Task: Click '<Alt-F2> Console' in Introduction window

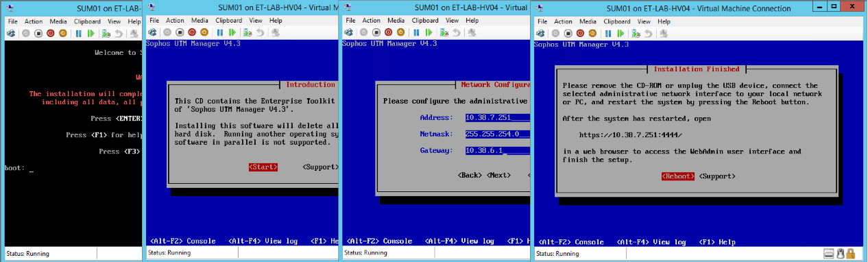Action: (x=183, y=241)
